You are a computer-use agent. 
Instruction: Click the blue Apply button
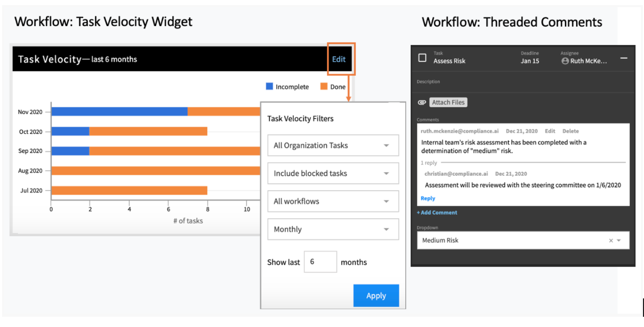pos(376,295)
